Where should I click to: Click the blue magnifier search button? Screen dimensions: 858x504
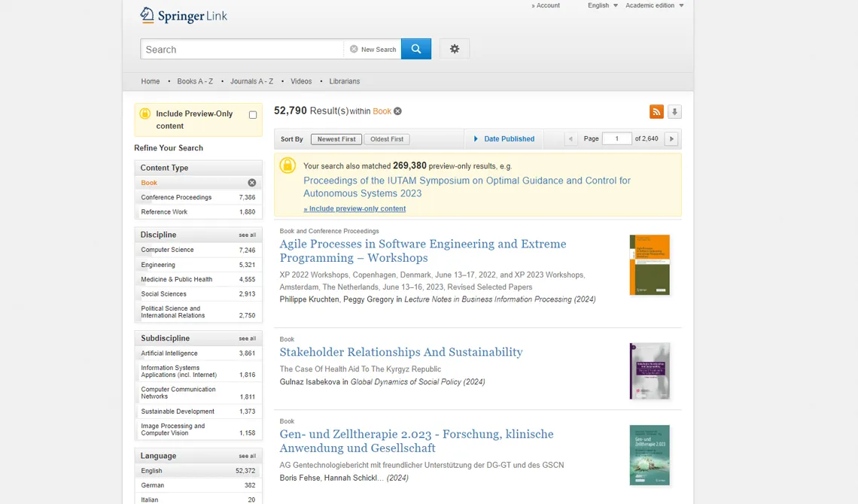(x=416, y=49)
